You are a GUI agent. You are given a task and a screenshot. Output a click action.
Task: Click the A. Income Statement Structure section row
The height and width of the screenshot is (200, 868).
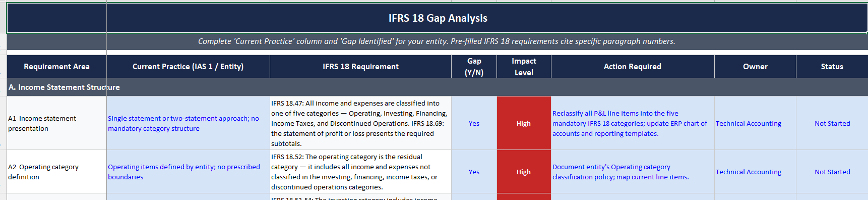pos(437,87)
